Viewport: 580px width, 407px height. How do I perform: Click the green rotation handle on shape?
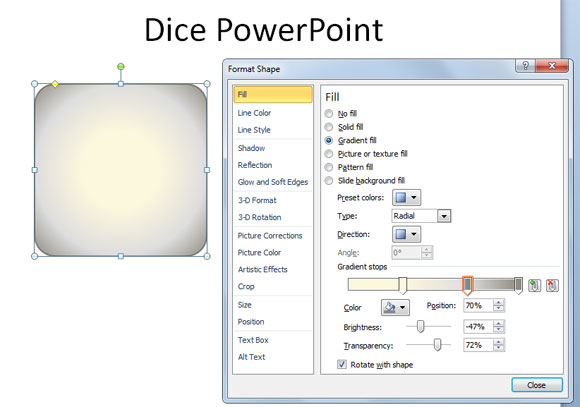(x=121, y=67)
